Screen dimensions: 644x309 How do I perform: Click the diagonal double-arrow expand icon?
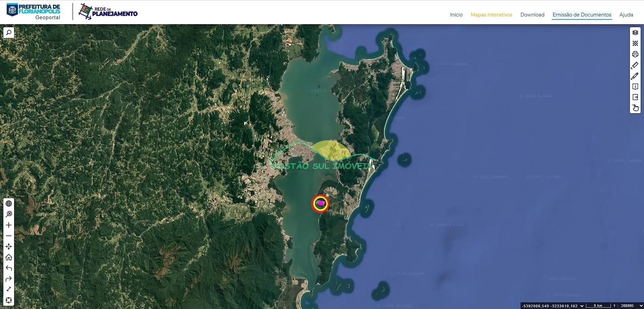pos(9,289)
